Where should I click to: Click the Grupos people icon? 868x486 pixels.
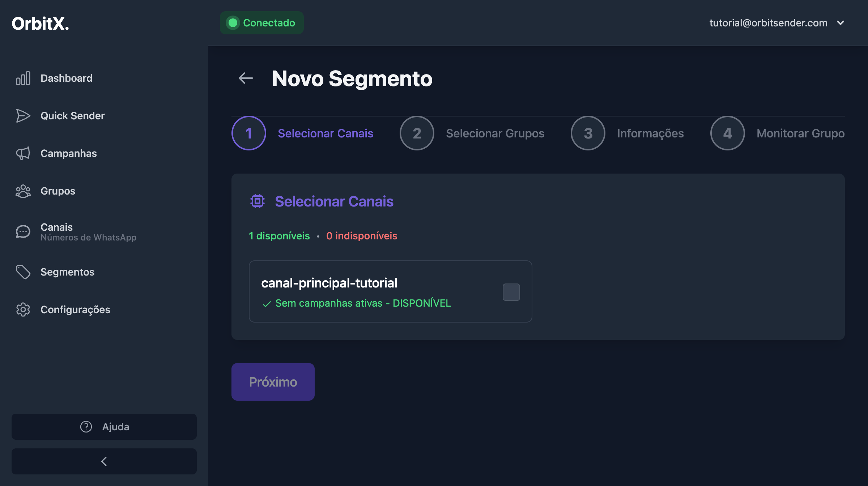click(23, 191)
